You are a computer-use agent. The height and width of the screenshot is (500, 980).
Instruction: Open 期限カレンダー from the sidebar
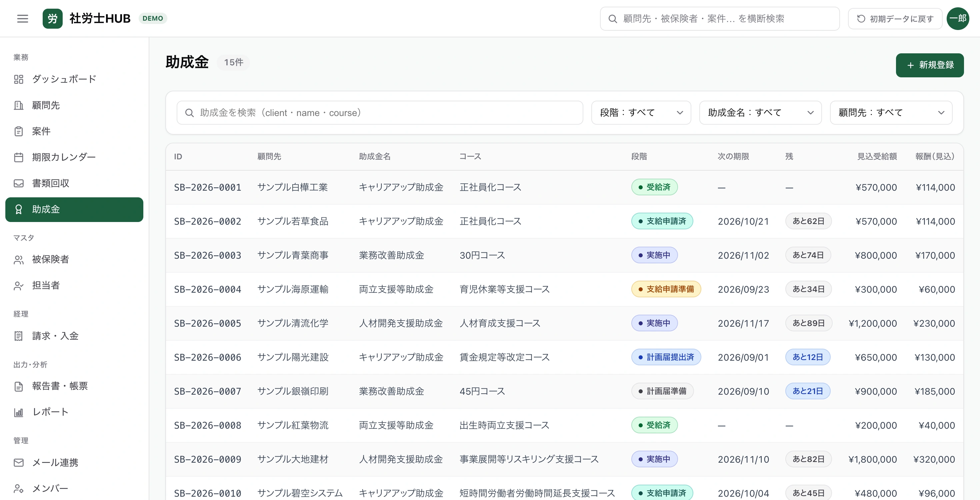[x=74, y=157]
